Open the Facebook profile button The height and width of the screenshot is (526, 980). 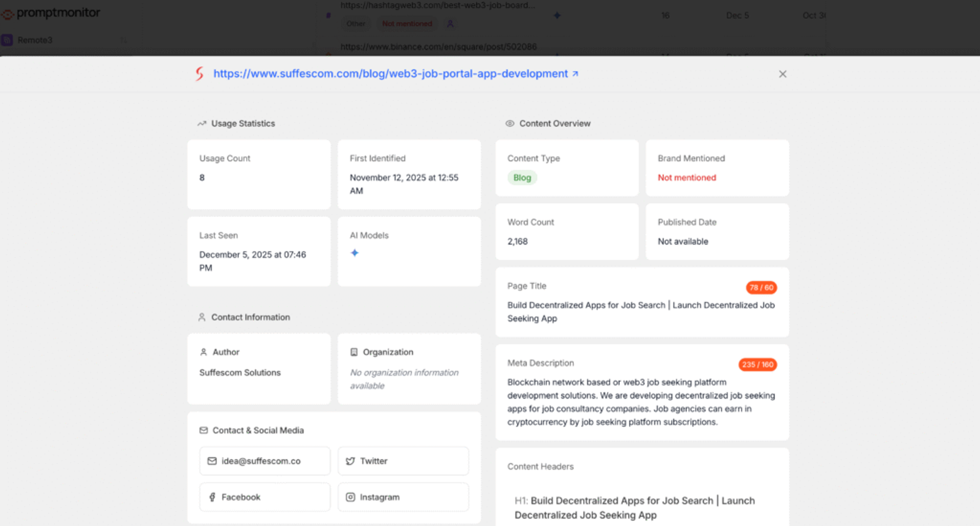265,497
